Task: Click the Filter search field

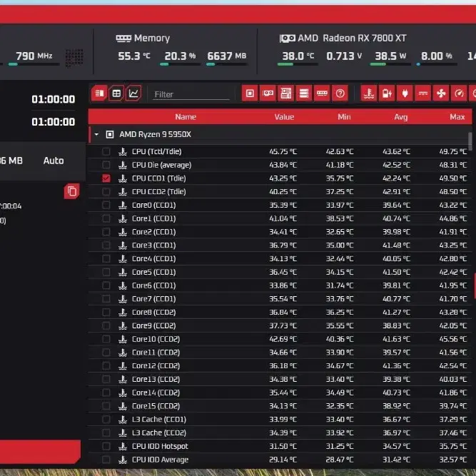Action: click(x=191, y=94)
